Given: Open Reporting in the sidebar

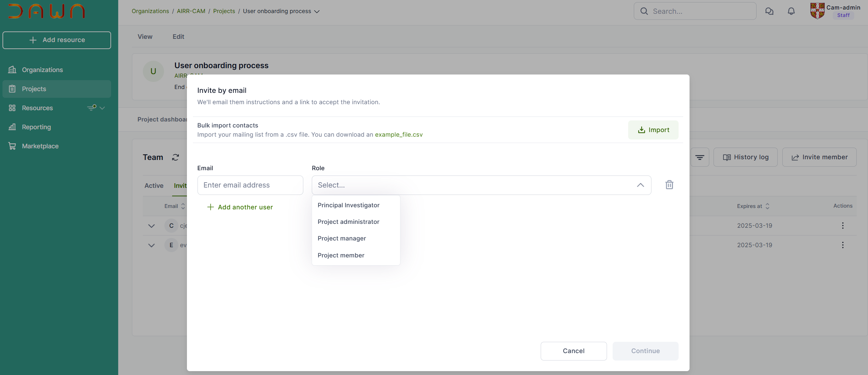Looking at the screenshot, I should (x=36, y=127).
